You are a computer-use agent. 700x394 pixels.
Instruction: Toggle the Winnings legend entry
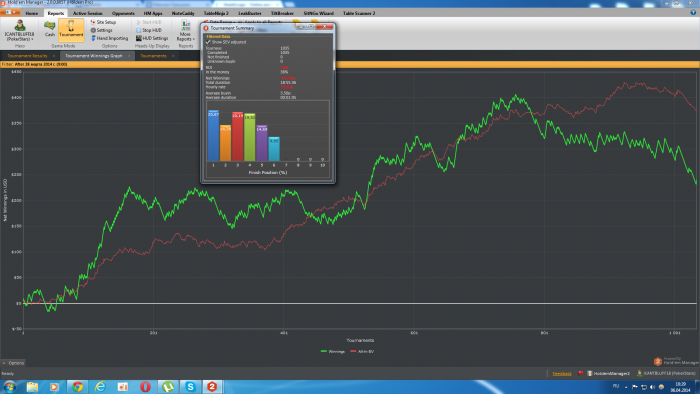coord(333,352)
